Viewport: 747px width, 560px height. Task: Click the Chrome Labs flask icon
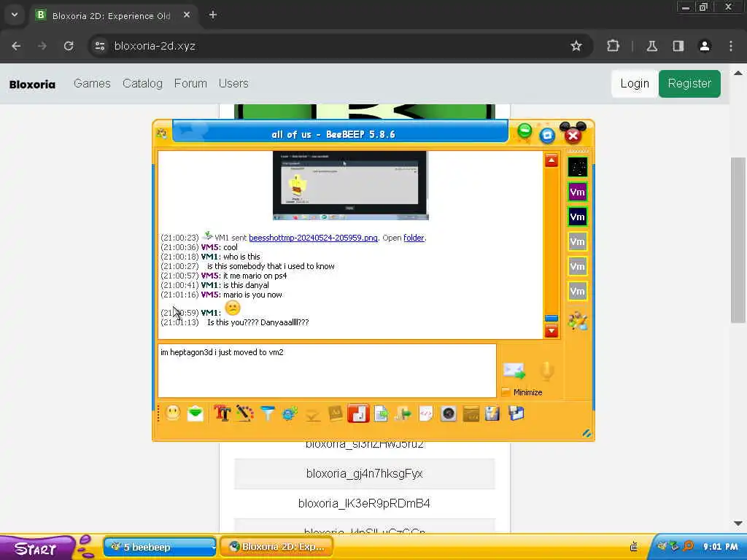651,46
